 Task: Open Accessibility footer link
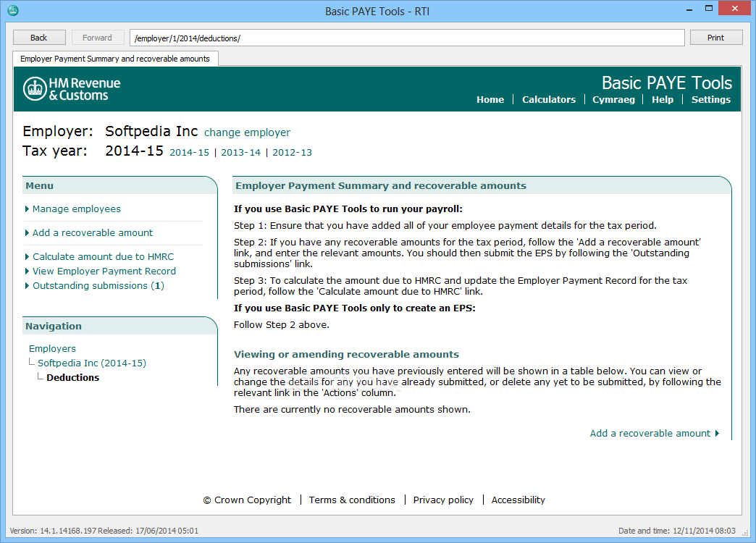coord(518,500)
